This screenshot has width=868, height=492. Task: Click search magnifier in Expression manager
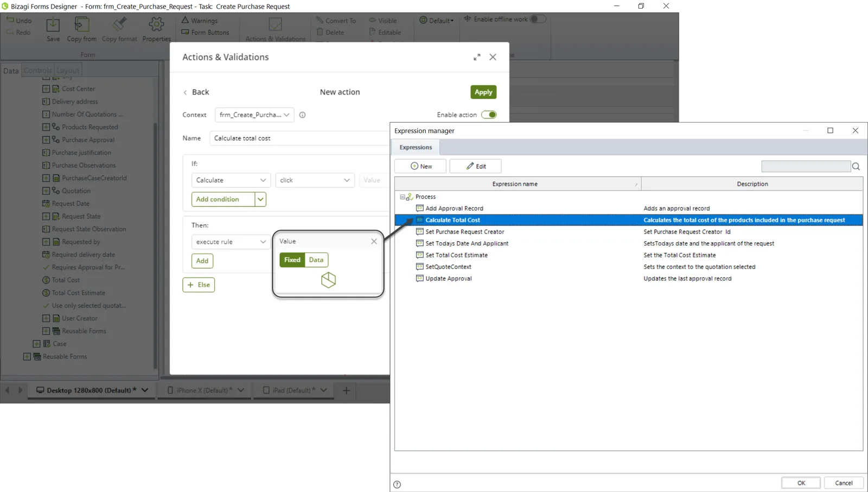(856, 166)
